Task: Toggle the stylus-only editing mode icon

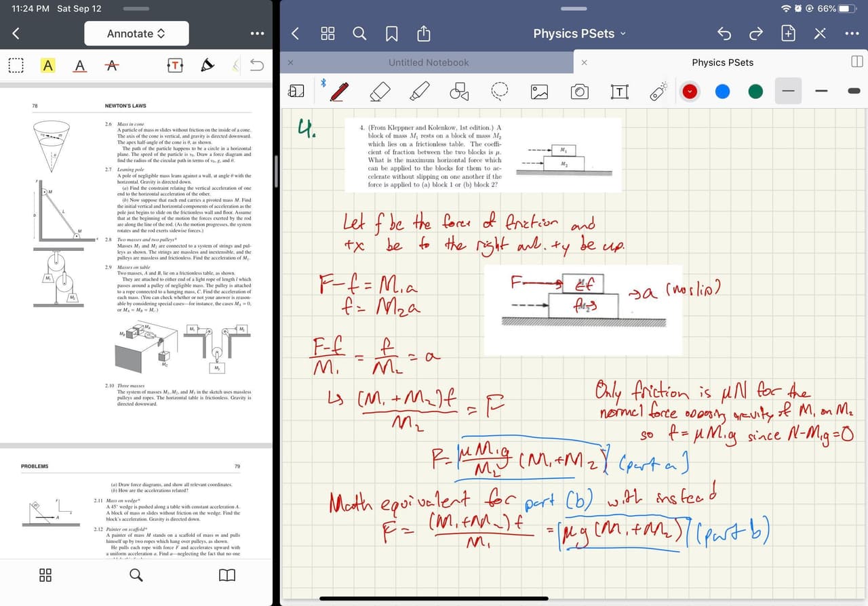Action: (820, 33)
